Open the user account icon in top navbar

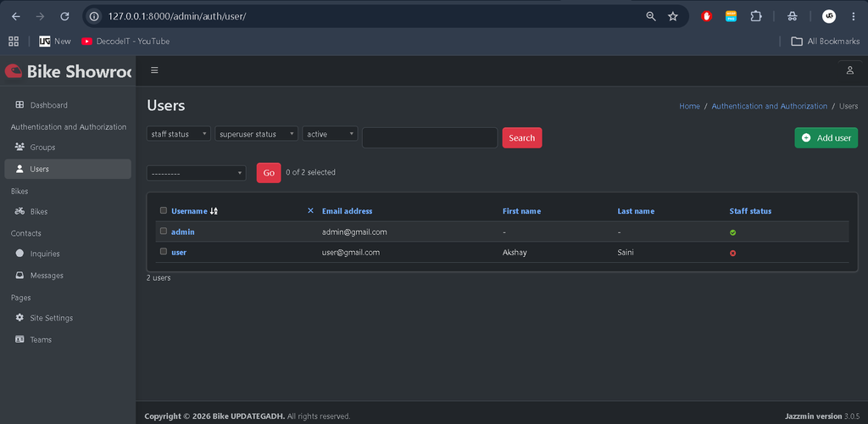849,70
